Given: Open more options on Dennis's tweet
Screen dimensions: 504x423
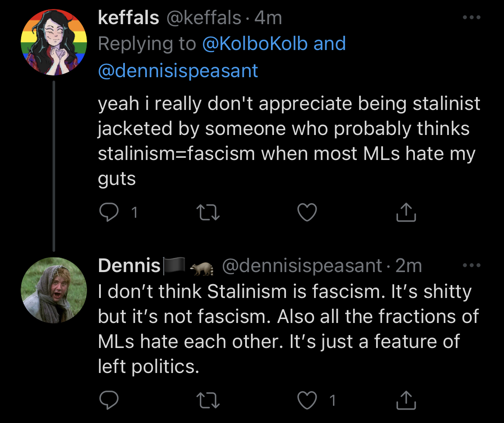Looking at the screenshot, I should tap(472, 265).
